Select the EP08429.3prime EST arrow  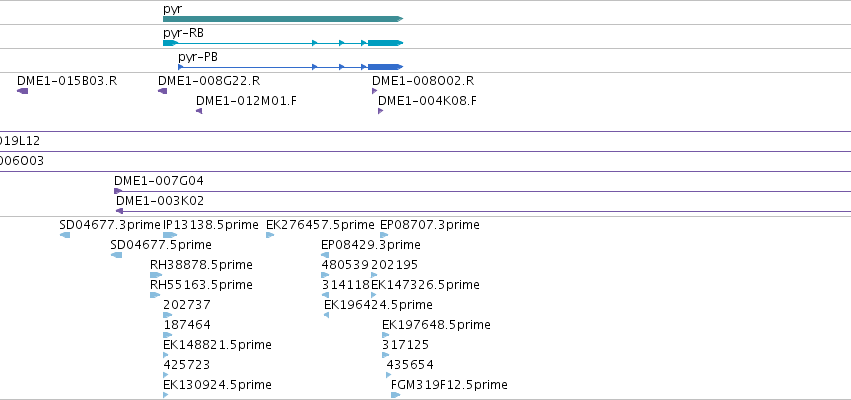coord(325,255)
